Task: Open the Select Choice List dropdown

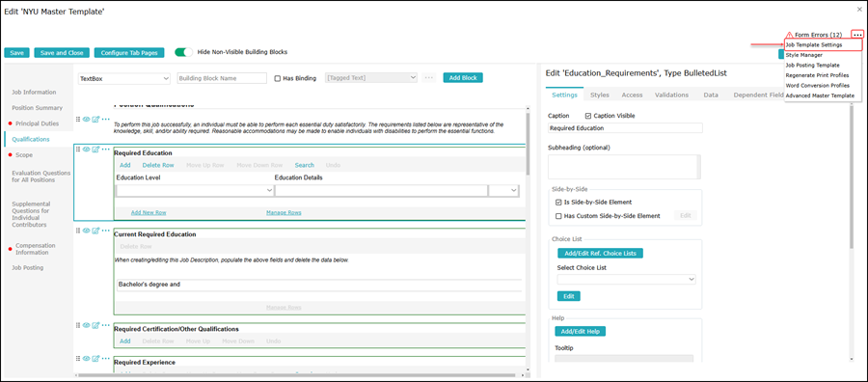Action: pyautogui.click(x=626, y=280)
